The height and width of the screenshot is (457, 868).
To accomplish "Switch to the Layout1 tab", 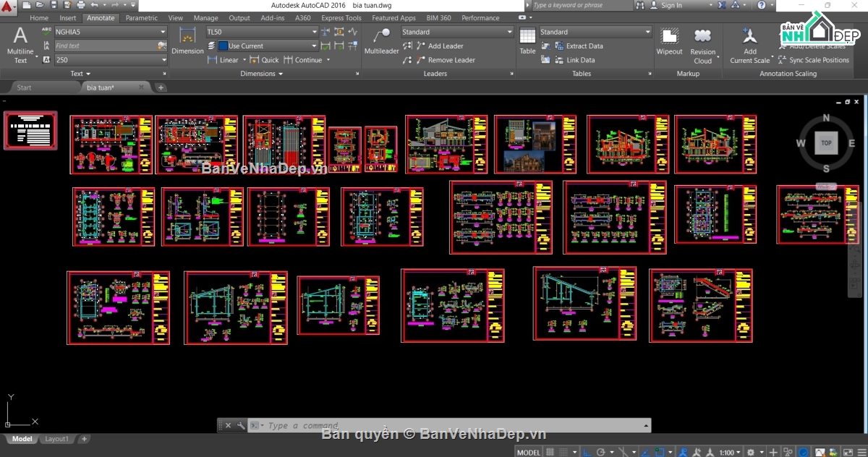I will coord(57,439).
